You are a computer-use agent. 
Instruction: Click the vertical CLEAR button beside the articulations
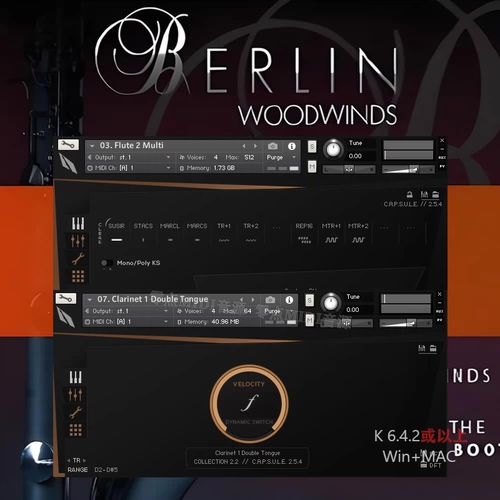pos(99,233)
